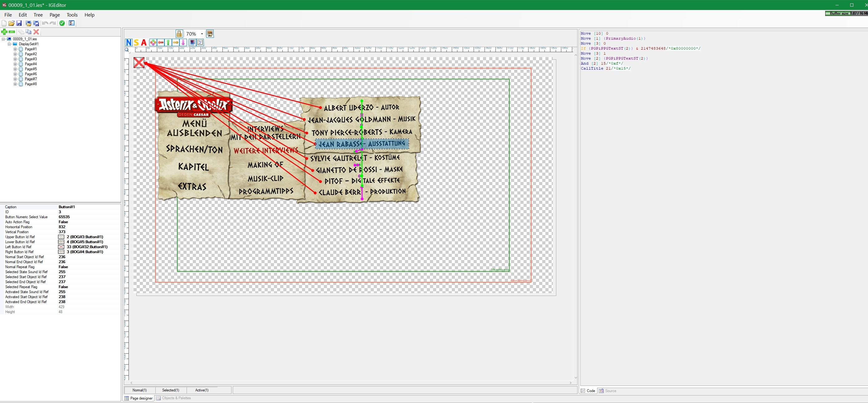Viewport: 868px width, 403px height.
Task: Toggle the padlock lock icon
Action: tap(179, 34)
